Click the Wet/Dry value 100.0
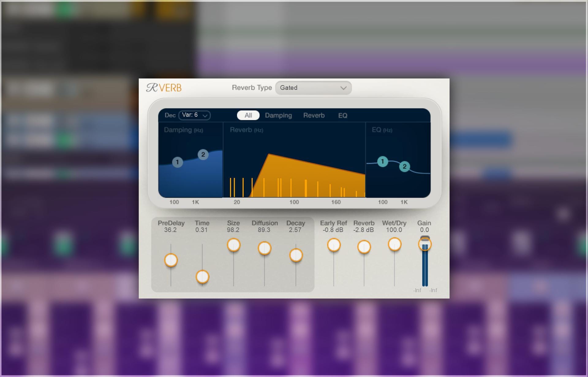This screenshot has height=377, width=588. click(394, 230)
